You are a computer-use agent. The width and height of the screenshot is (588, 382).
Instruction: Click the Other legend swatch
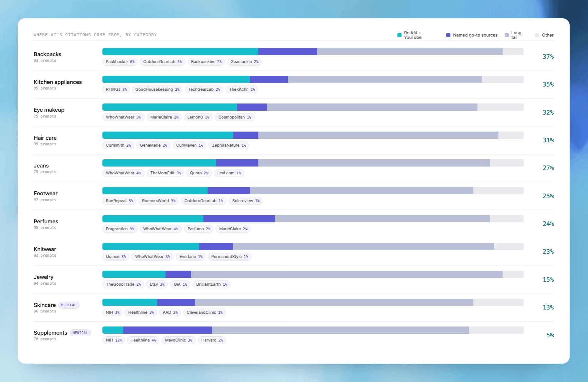pos(537,35)
